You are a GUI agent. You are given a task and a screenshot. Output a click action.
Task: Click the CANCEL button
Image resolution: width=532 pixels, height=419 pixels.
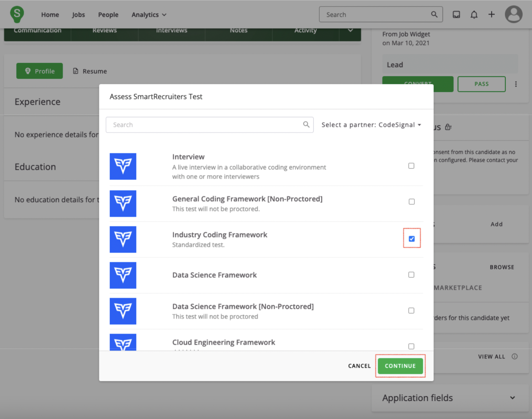[x=359, y=366]
